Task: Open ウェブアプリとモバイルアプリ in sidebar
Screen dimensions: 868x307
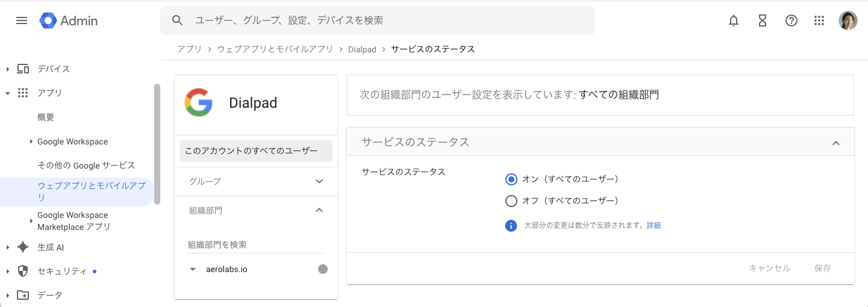Action: tap(91, 191)
